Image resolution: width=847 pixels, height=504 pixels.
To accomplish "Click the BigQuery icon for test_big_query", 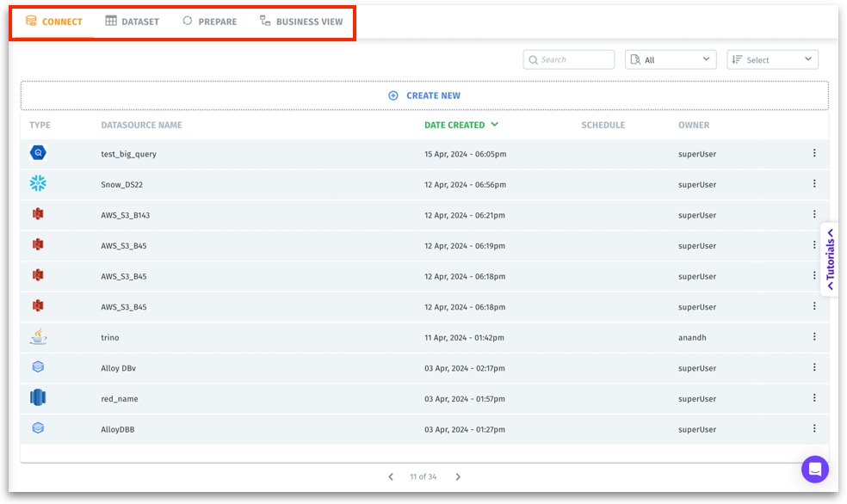I will [38, 153].
